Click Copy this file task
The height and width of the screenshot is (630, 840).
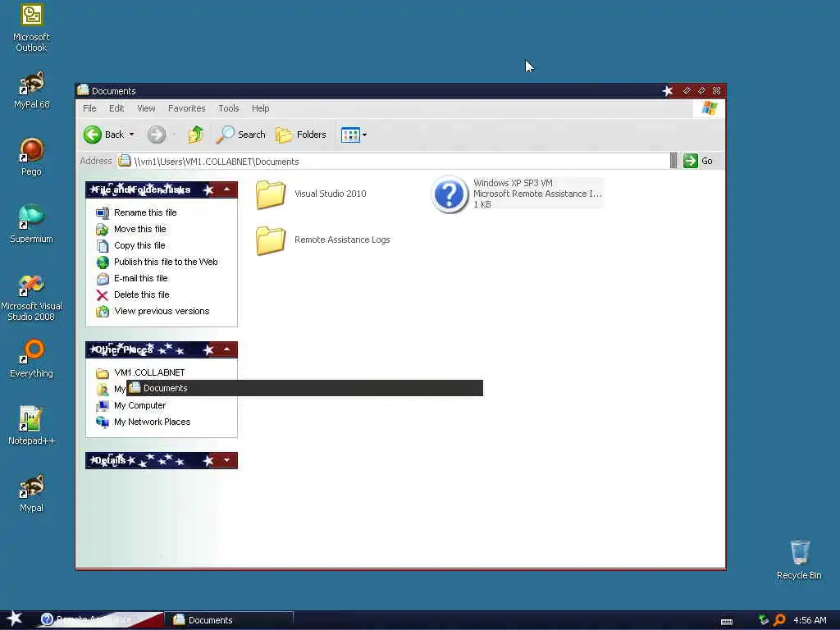point(139,245)
